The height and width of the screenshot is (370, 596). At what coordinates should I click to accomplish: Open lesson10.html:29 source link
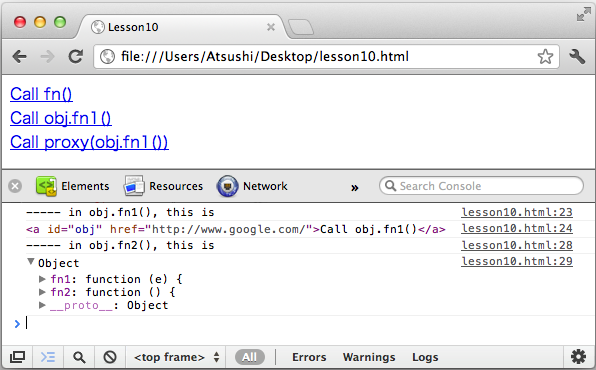(517, 261)
